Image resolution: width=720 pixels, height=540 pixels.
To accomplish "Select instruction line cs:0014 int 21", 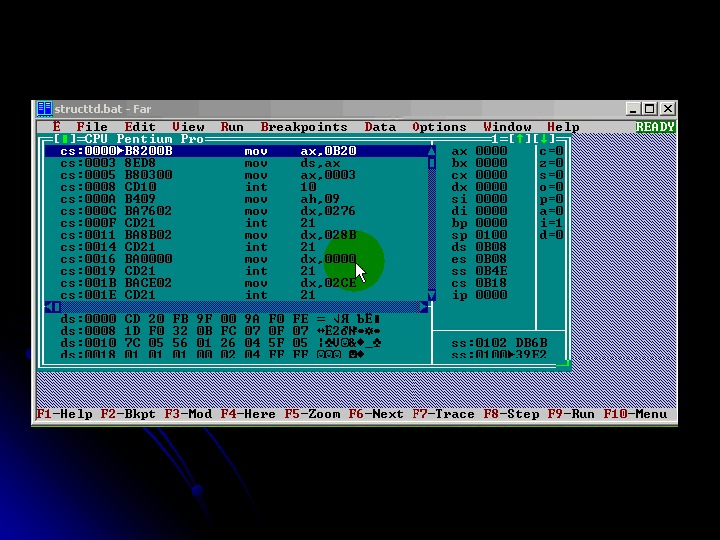I will 236,247.
